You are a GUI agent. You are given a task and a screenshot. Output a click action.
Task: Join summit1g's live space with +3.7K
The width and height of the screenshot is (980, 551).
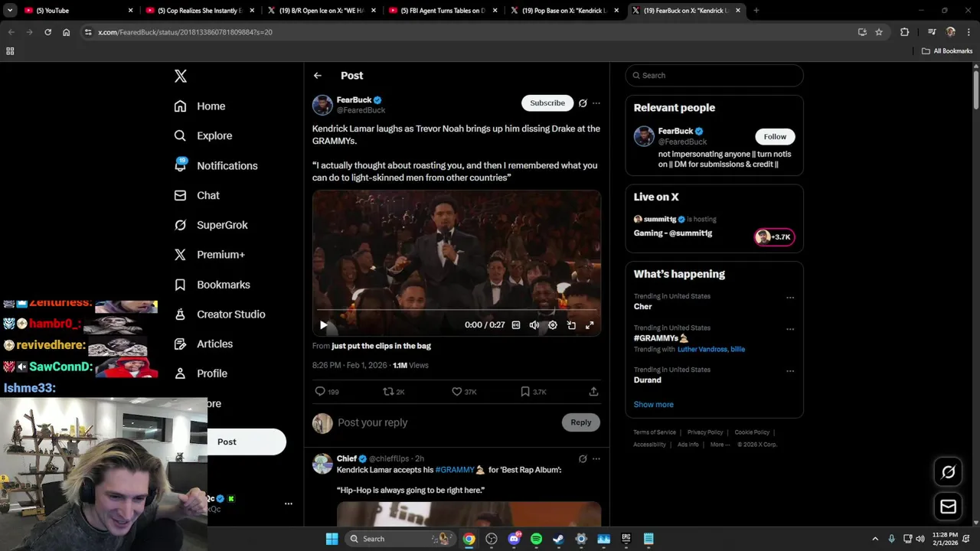(x=774, y=237)
